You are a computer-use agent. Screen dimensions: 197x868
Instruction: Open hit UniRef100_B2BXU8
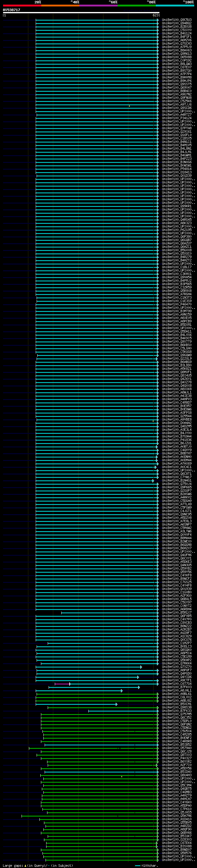176,26
